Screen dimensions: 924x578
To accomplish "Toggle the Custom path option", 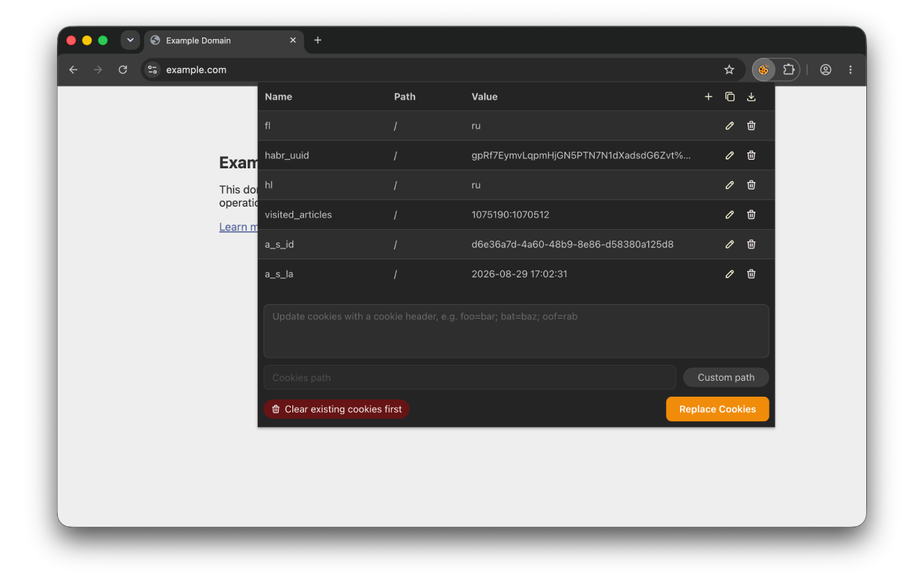I will coord(726,377).
